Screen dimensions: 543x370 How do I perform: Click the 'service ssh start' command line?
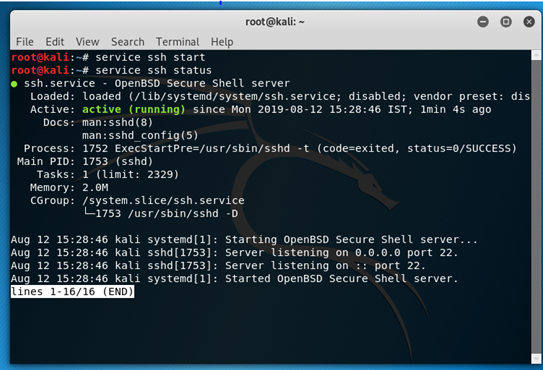[x=150, y=57]
